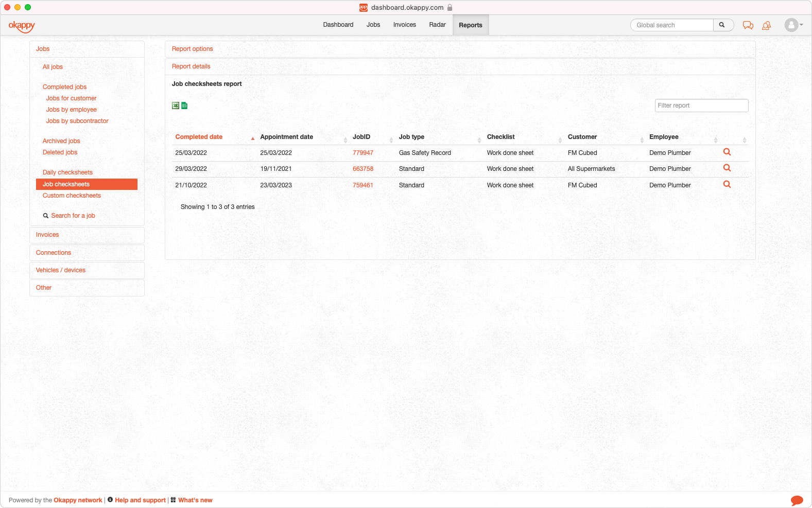
Task: Collapse the Report details panel
Action: coord(460,66)
